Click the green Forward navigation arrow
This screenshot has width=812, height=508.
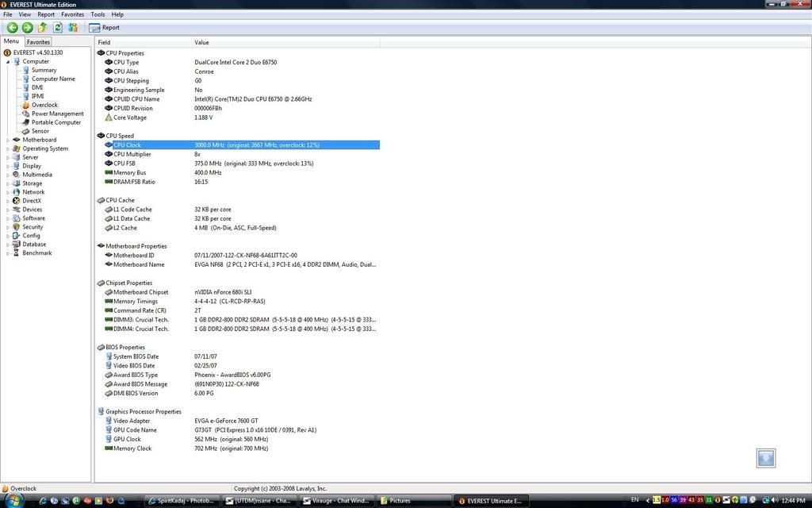click(28, 28)
